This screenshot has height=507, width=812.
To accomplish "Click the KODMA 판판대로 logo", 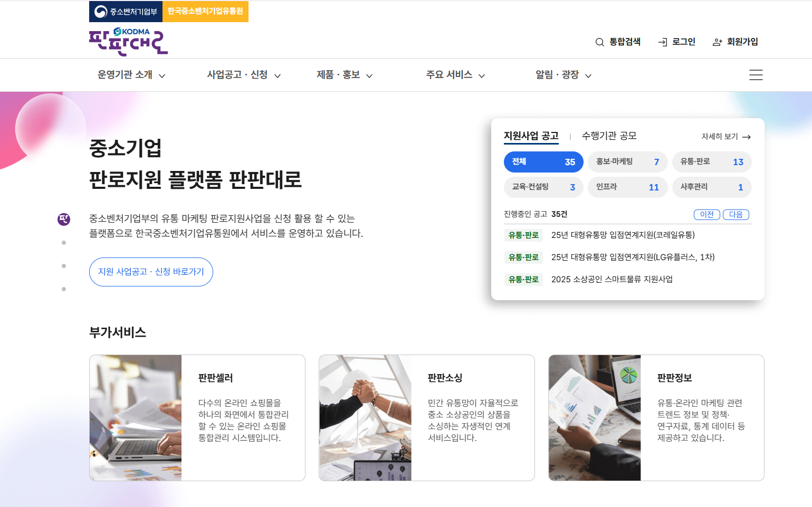I will coord(128,41).
